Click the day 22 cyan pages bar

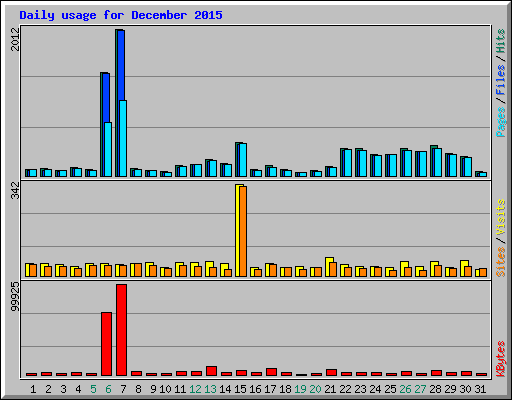pyautogui.click(x=348, y=163)
